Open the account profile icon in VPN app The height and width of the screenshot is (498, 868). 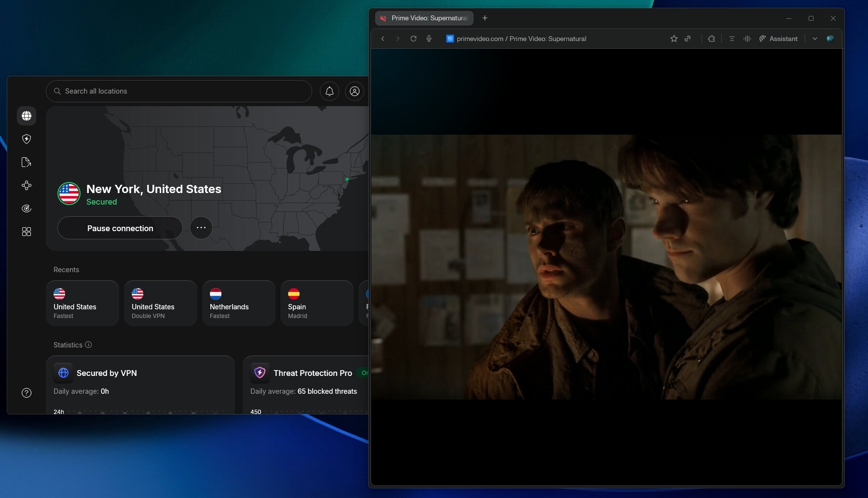click(x=355, y=91)
